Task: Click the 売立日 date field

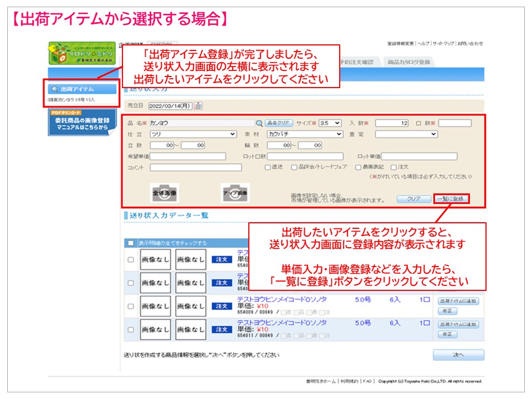Action: [x=170, y=106]
